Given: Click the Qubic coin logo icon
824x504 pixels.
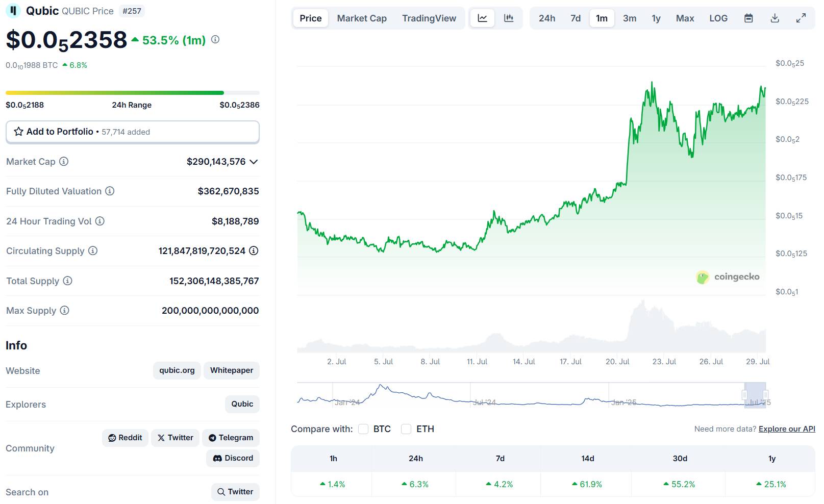Looking at the screenshot, I should click(x=13, y=11).
